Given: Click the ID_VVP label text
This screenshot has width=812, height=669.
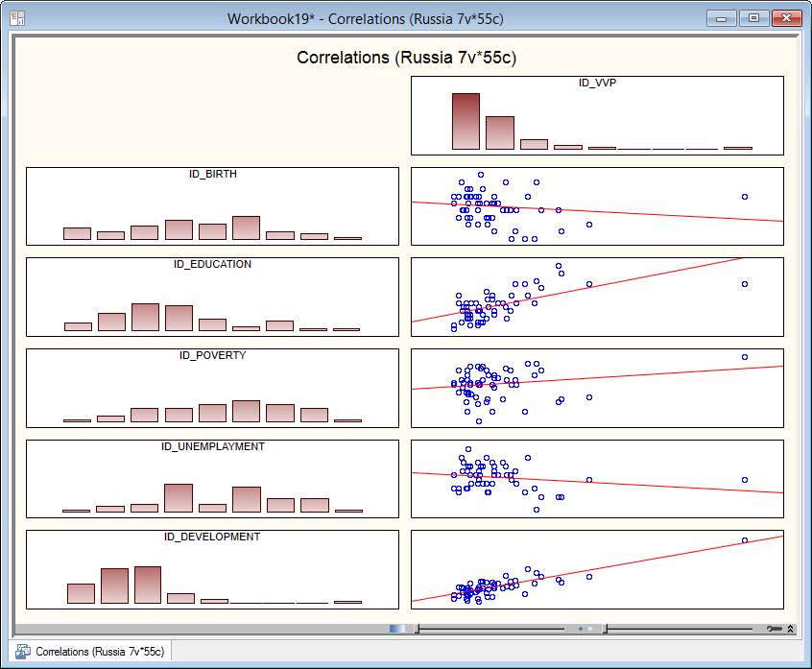Looking at the screenshot, I should coord(597,83).
